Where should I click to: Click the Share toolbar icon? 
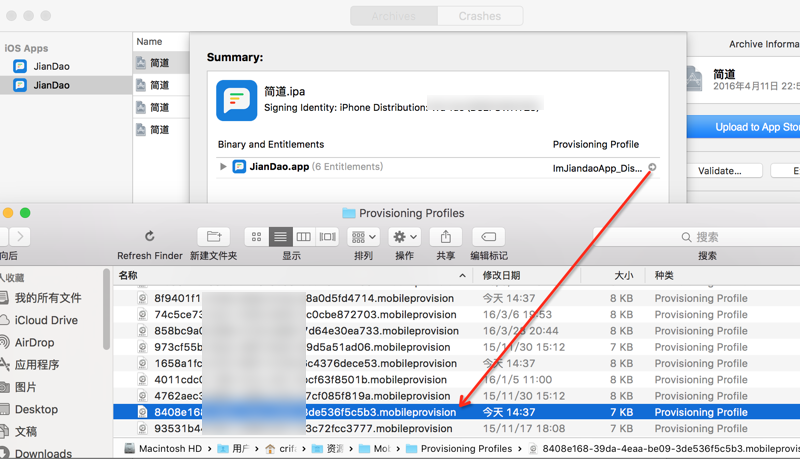(x=445, y=237)
